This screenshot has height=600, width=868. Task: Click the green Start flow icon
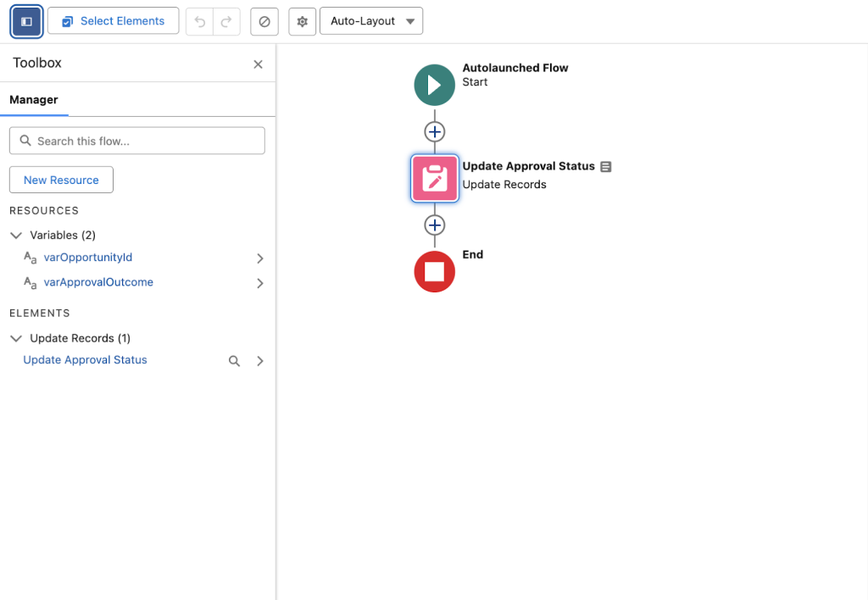(435, 86)
